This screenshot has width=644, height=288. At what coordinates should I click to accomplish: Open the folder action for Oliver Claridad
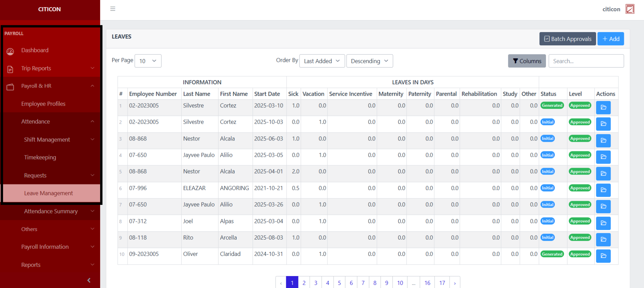[x=603, y=256]
